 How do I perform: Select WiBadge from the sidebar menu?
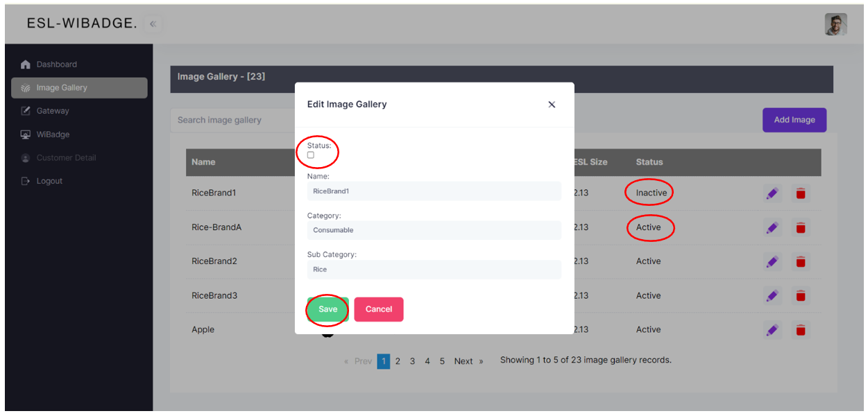(x=53, y=134)
